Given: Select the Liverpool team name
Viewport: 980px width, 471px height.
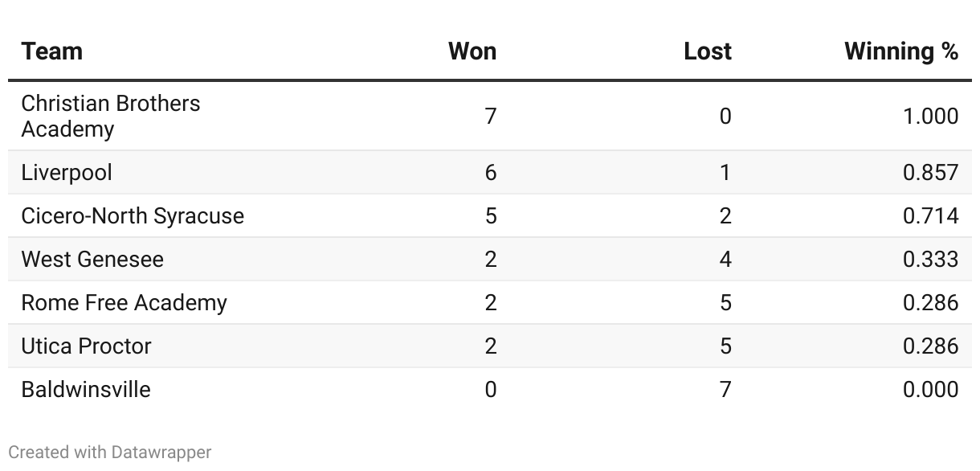Looking at the screenshot, I should [67, 173].
